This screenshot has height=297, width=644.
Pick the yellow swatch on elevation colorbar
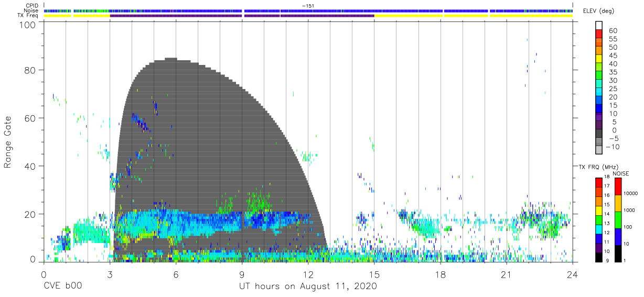[x=599, y=60]
